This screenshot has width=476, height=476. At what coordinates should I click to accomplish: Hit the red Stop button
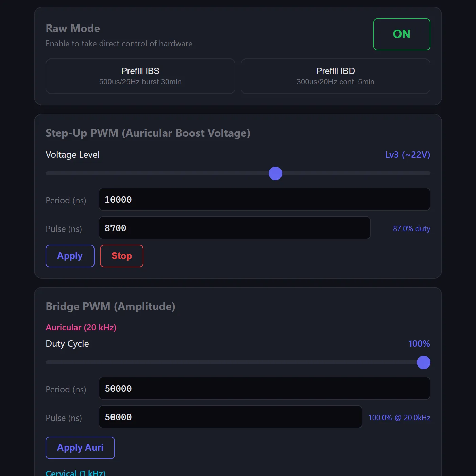pyautogui.click(x=121, y=256)
